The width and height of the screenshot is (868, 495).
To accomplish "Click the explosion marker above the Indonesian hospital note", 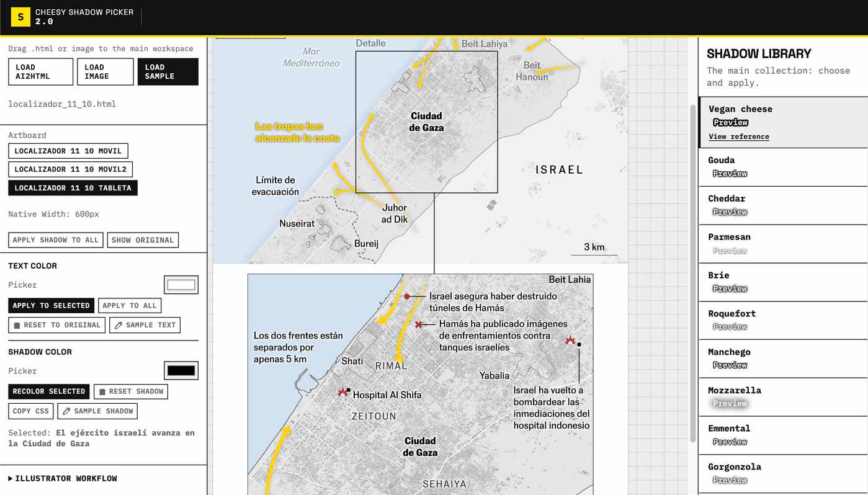I will point(570,340).
